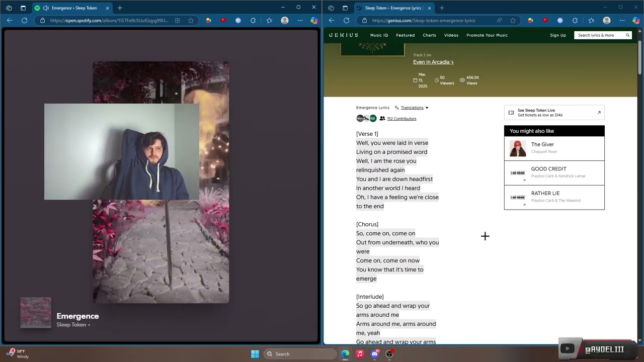Open The Giver by Chappell Roan
The width and height of the screenshot is (644, 362).
(554, 148)
